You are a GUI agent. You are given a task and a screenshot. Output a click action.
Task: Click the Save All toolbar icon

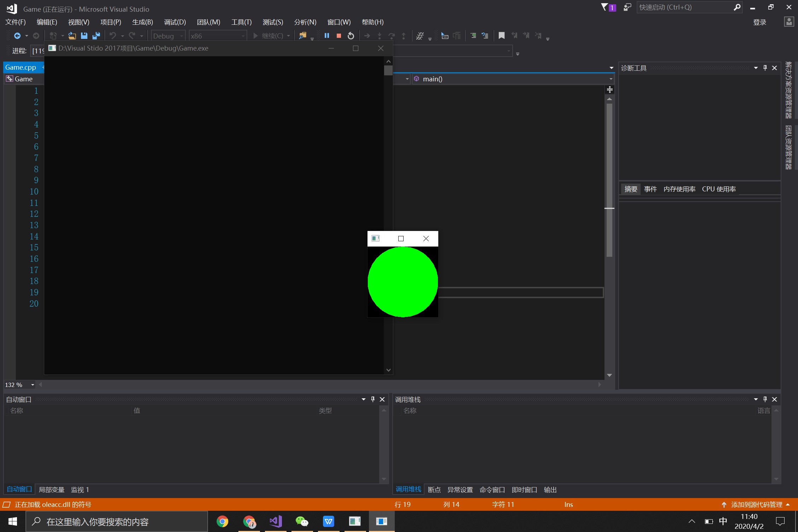click(x=96, y=36)
